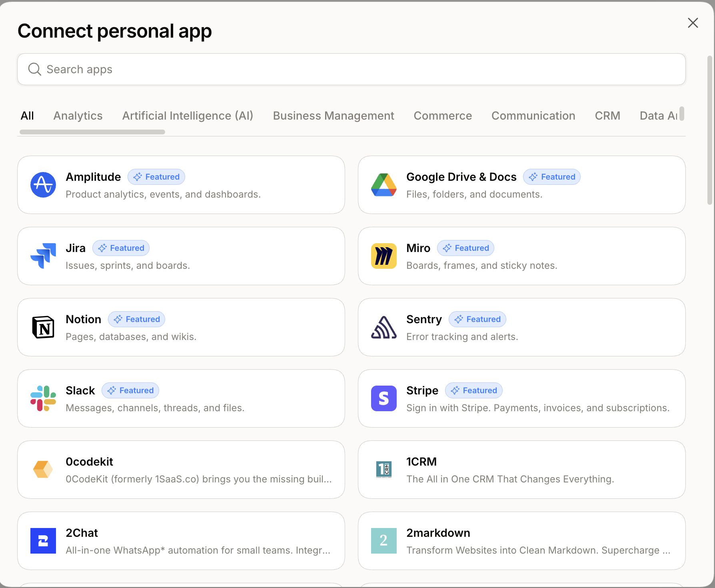Click 'Files, folders, and documents.' description
The height and width of the screenshot is (588, 715).
tap(474, 194)
